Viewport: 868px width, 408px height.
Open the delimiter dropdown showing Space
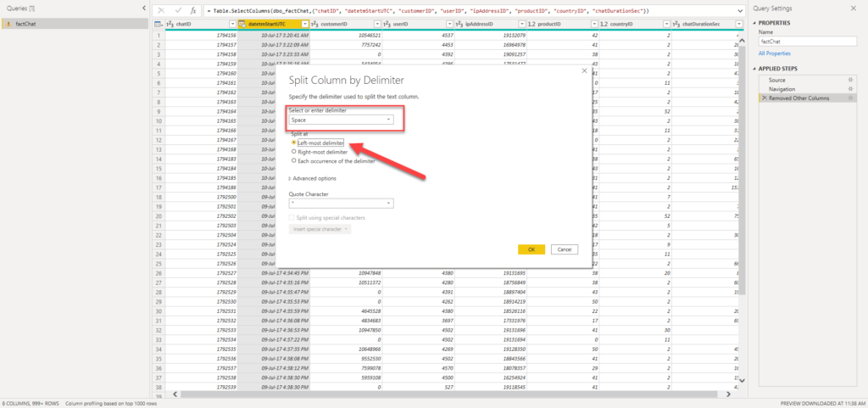341,120
